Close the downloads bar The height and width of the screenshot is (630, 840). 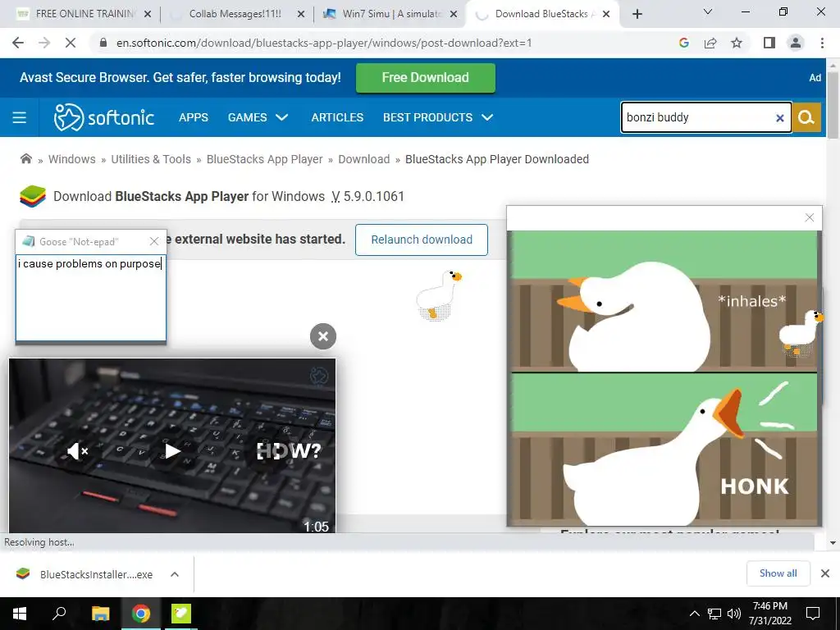(825, 573)
